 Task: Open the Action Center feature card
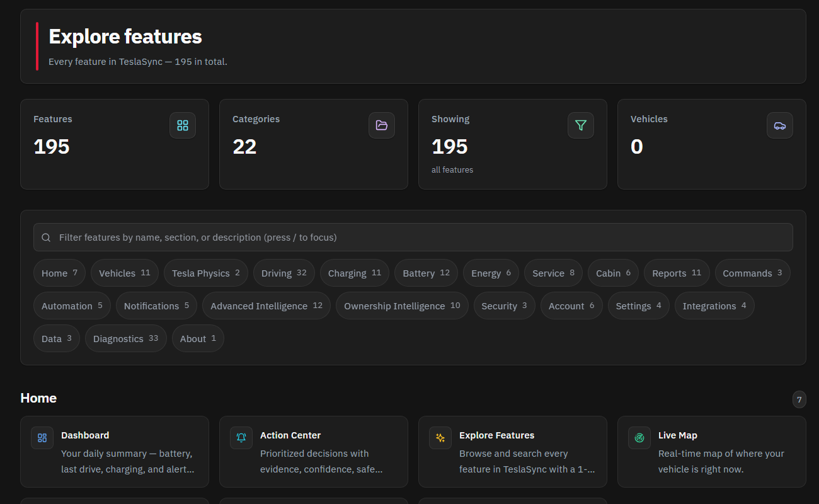click(314, 452)
